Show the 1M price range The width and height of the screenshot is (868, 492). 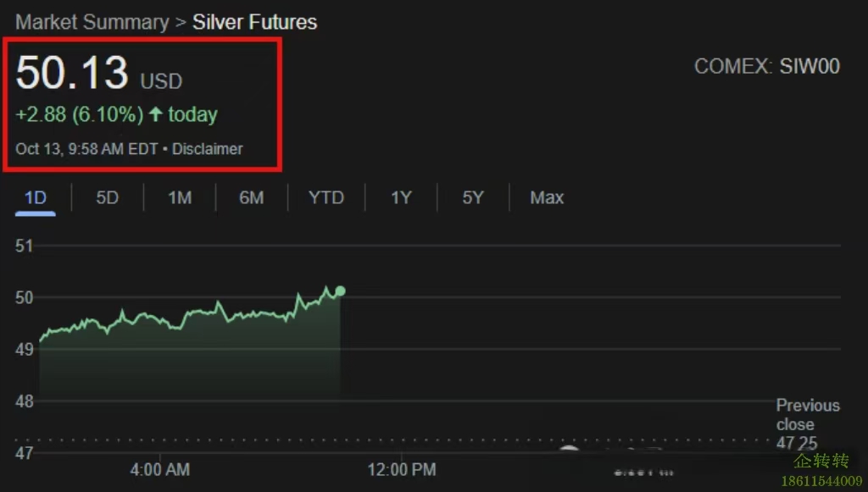click(179, 198)
